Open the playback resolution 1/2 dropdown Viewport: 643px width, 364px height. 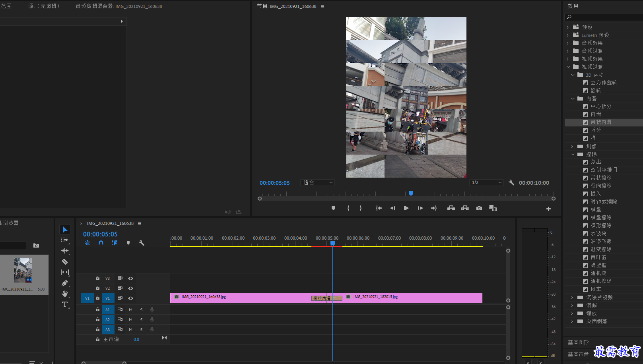point(487,183)
